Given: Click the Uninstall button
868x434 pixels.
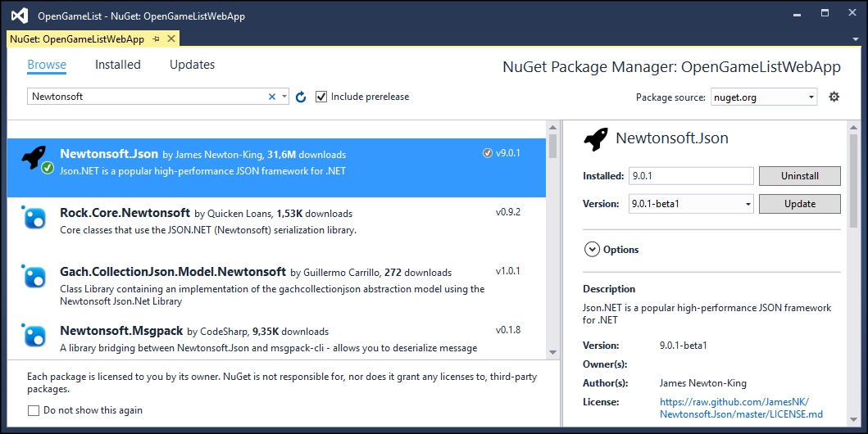Looking at the screenshot, I should pyautogui.click(x=799, y=176).
